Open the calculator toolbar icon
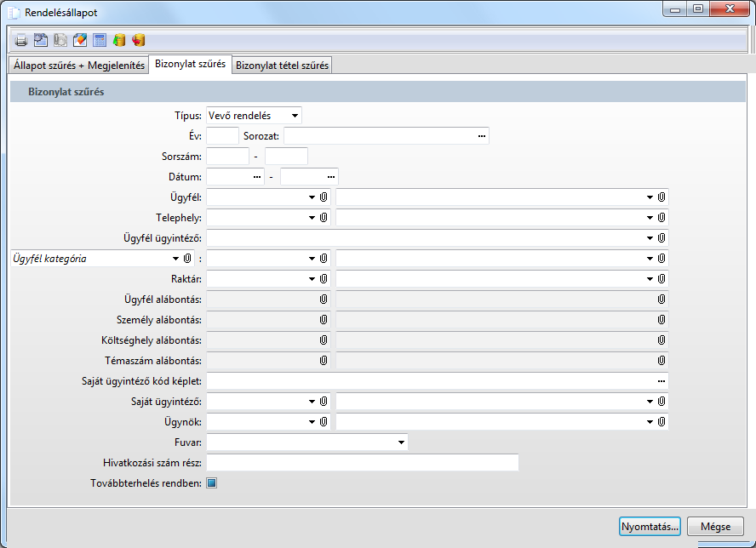 click(x=100, y=40)
